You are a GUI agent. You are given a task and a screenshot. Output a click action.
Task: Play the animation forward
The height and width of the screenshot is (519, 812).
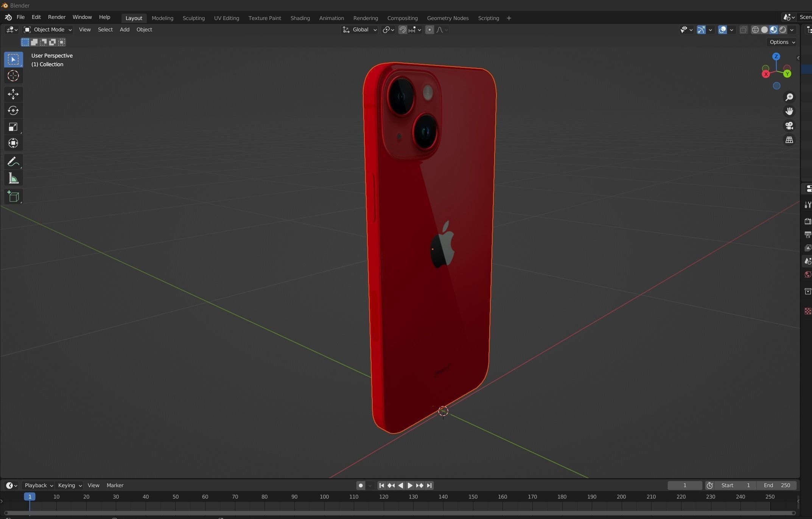pos(410,485)
